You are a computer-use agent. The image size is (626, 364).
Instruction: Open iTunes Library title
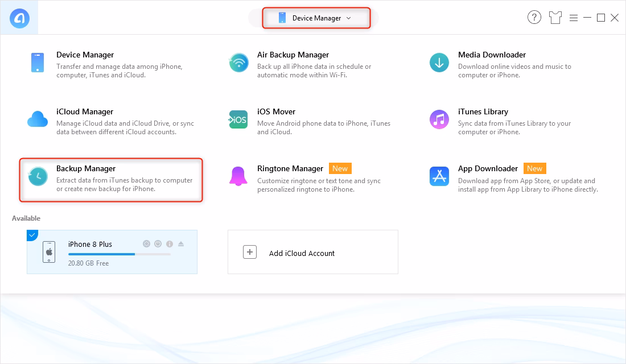click(x=483, y=111)
